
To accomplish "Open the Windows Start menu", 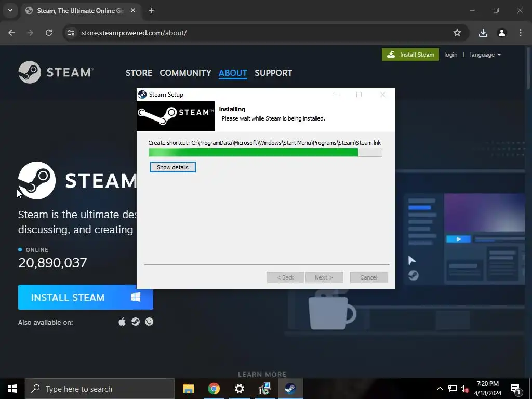I will [x=12, y=389].
